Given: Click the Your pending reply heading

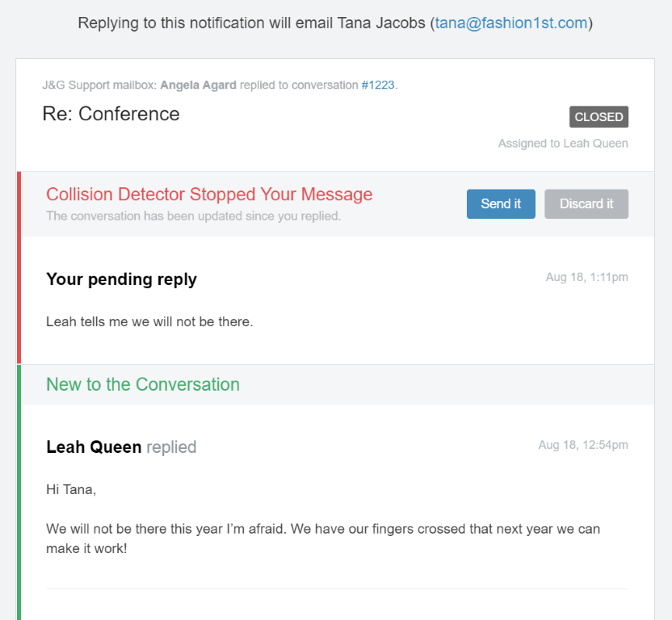Looking at the screenshot, I should pyautogui.click(x=121, y=279).
